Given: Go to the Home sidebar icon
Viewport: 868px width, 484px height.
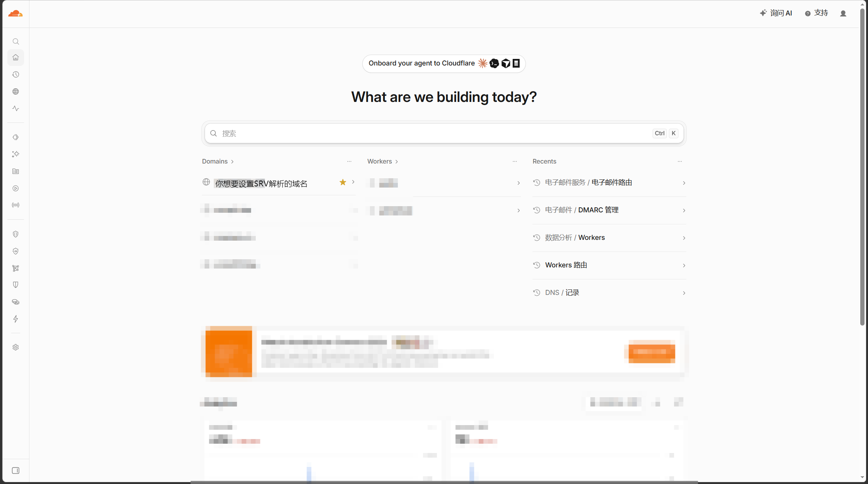Looking at the screenshot, I should click(15, 57).
